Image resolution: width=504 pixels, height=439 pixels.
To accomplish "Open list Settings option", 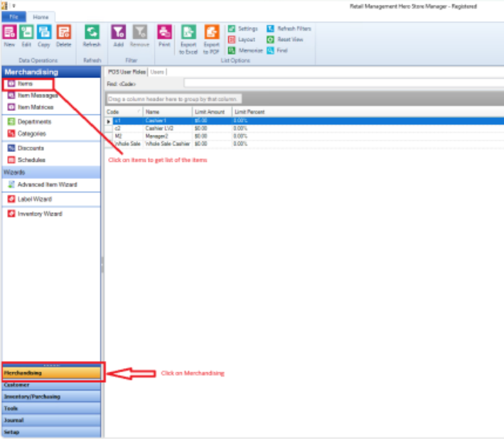I will (x=243, y=28).
